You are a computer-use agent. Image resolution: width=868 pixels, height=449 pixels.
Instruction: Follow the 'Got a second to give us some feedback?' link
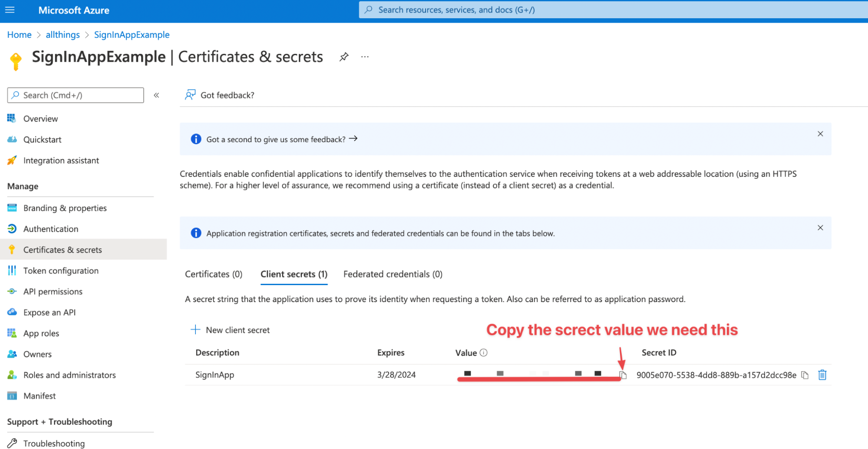(282, 139)
